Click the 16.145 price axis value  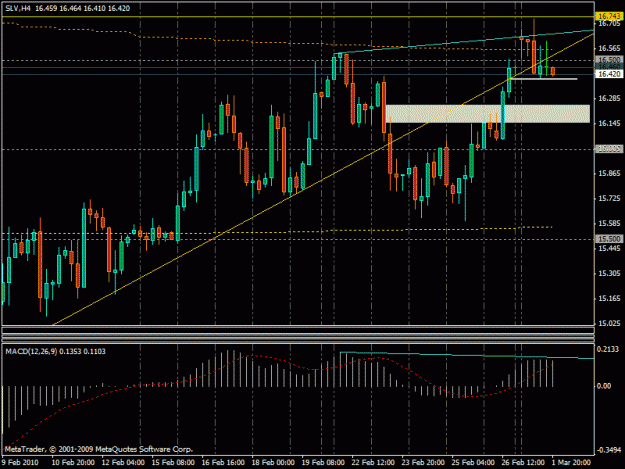pyautogui.click(x=609, y=124)
